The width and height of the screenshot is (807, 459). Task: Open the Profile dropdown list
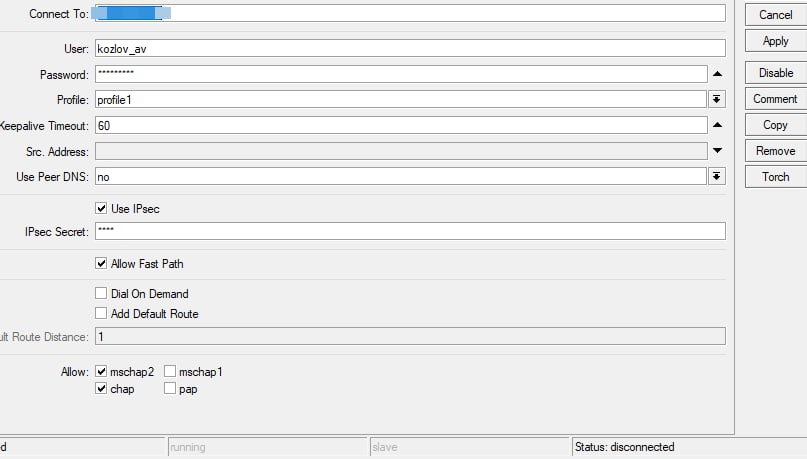pyautogui.click(x=716, y=99)
